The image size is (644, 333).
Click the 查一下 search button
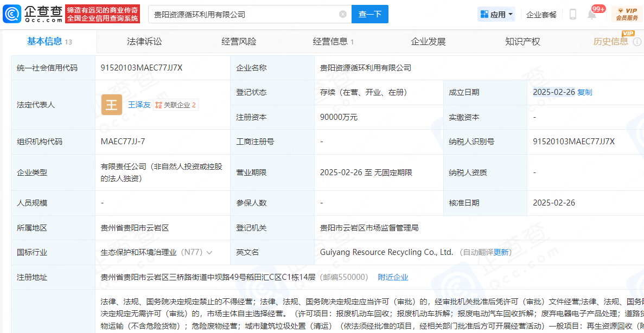pos(370,14)
